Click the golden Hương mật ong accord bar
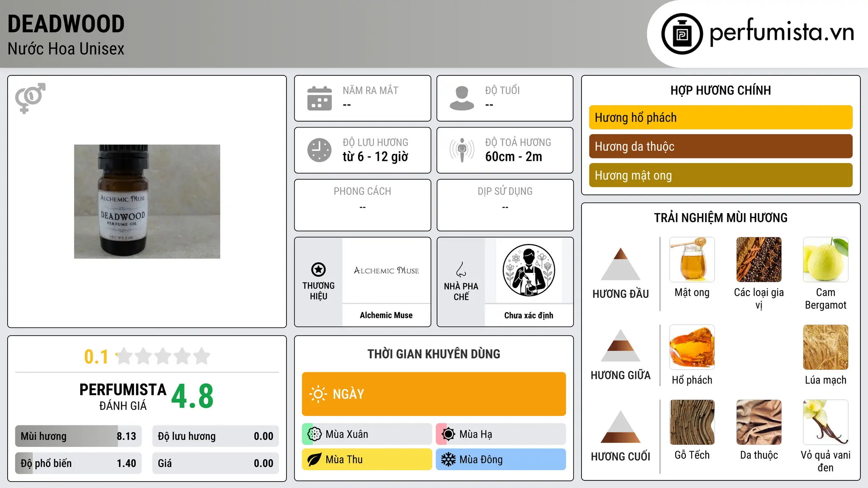Screen dimensions: 868x488 pos(721,175)
